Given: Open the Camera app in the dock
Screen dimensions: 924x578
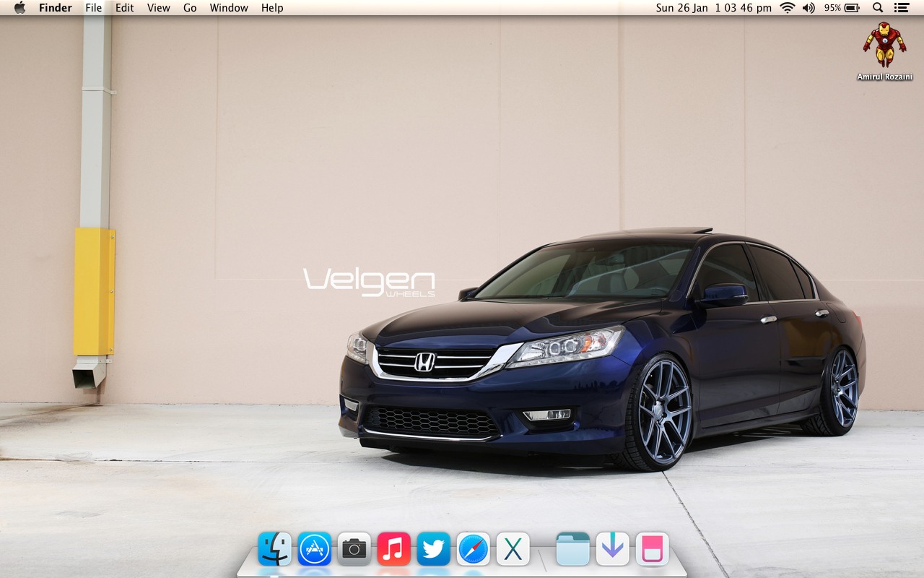Looking at the screenshot, I should tap(354, 549).
